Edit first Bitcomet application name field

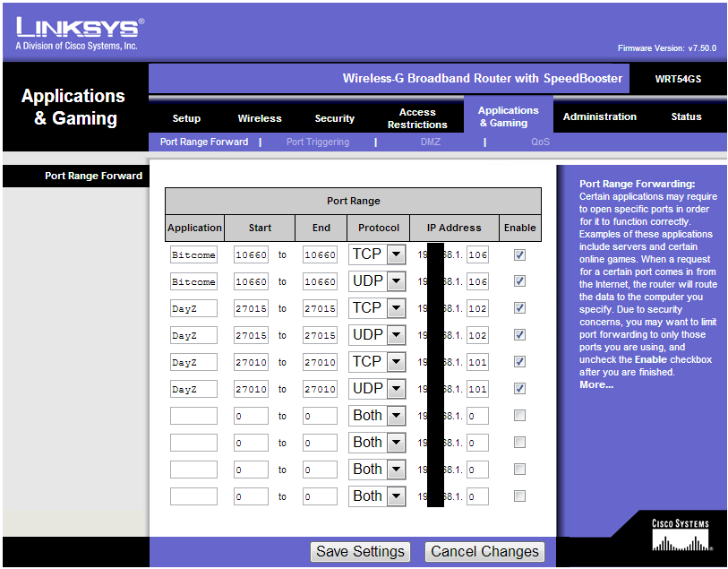click(193, 254)
